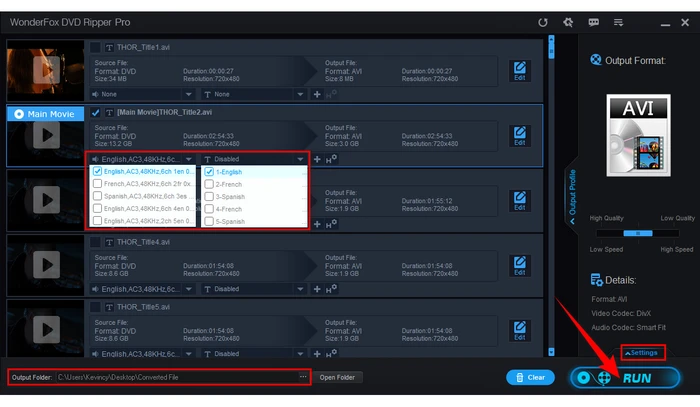Click scrollbar up arrow of title list
This screenshot has height=407, width=700.
pos(551,39)
